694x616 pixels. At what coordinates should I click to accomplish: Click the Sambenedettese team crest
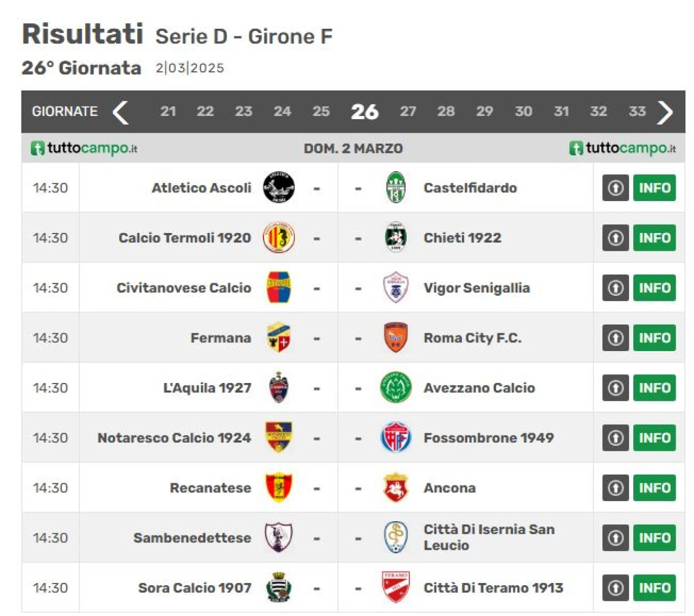[279, 537]
